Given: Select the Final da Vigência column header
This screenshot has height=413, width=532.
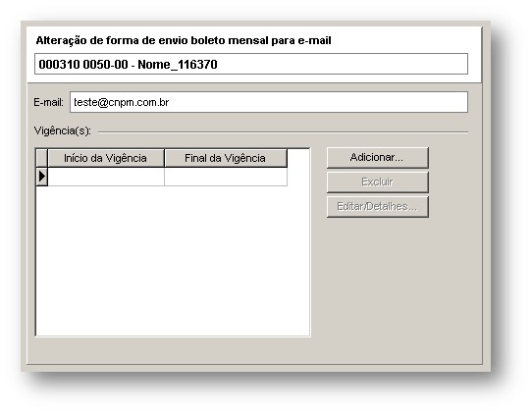Looking at the screenshot, I should point(226,158).
